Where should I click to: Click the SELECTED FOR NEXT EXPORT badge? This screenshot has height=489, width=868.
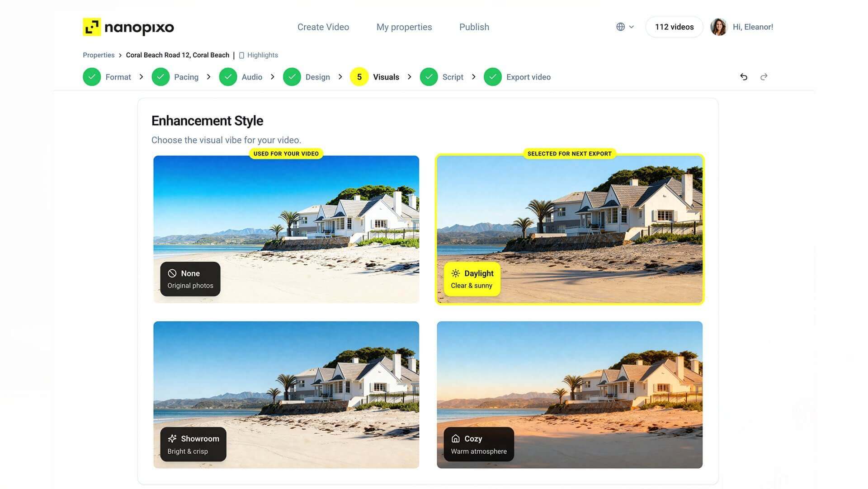click(x=570, y=154)
